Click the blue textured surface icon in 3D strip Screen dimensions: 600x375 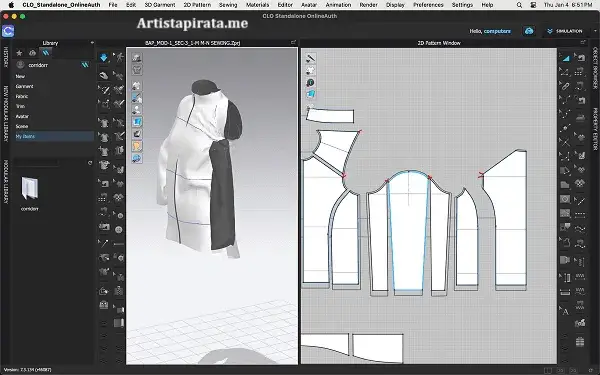coord(137,122)
